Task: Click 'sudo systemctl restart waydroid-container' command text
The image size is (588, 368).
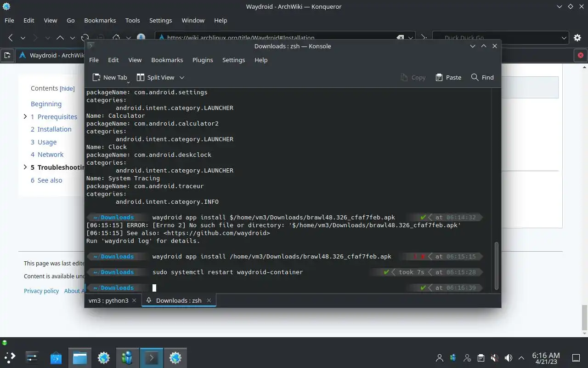Action: click(227, 272)
